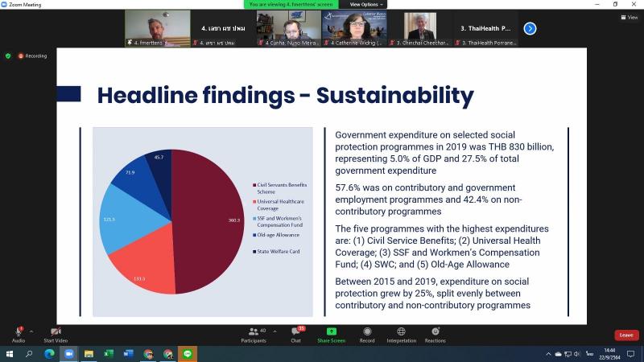Click Start Video camera icon
The width and height of the screenshot is (644, 362).
pyautogui.click(x=56, y=331)
